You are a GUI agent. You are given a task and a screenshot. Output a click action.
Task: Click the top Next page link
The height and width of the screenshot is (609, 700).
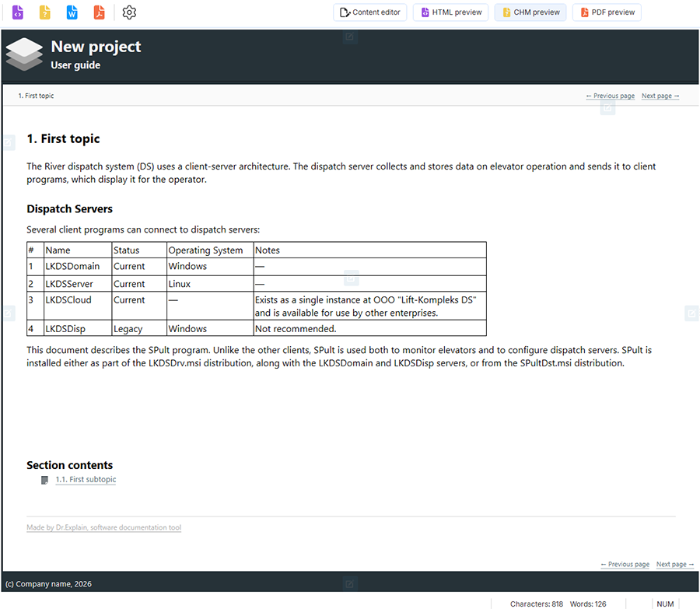click(660, 96)
